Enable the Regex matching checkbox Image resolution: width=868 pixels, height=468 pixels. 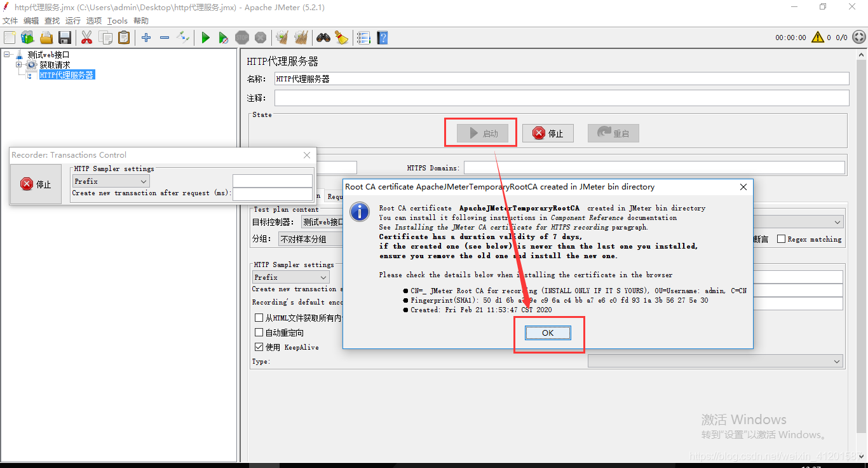pos(781,239)
